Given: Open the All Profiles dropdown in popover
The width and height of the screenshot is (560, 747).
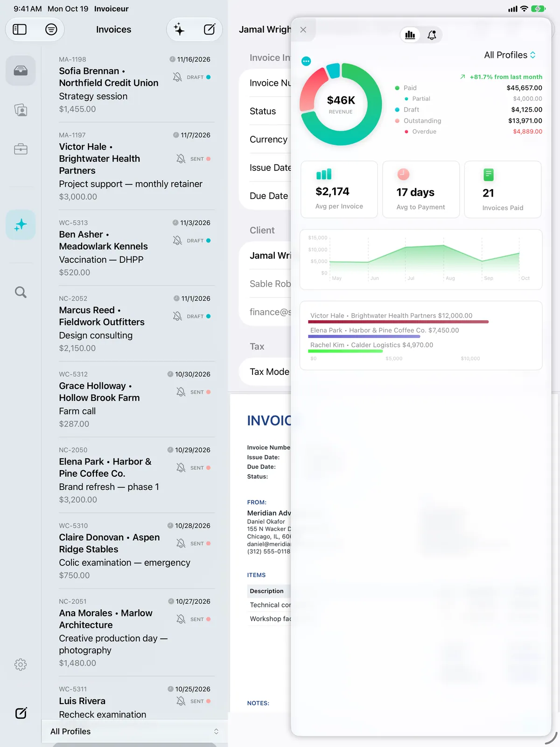Looking at the screenshot, I should pos(510,55).
